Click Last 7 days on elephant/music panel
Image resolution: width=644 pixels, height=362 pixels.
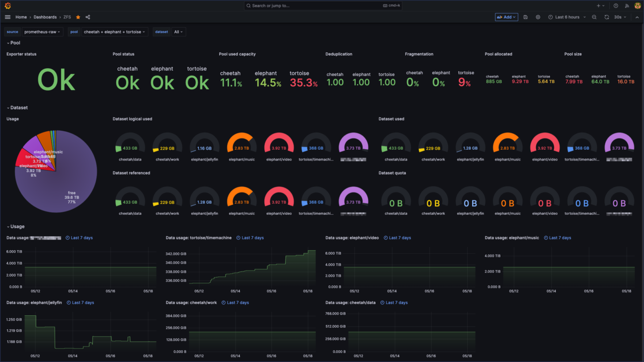(557, 238)
